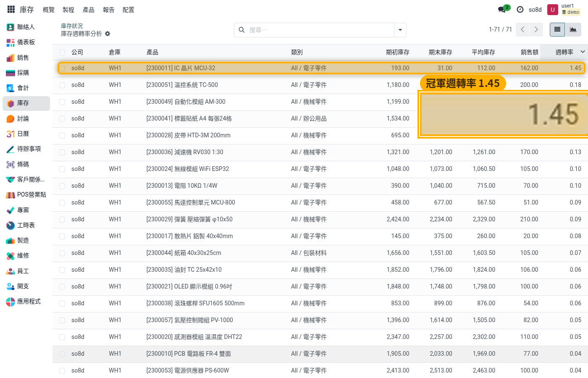Tick the checkbox for 溫控系統 TC-500 row
Image resolution: width=588 pixels, height=378 pixels.
coord(62,85)
